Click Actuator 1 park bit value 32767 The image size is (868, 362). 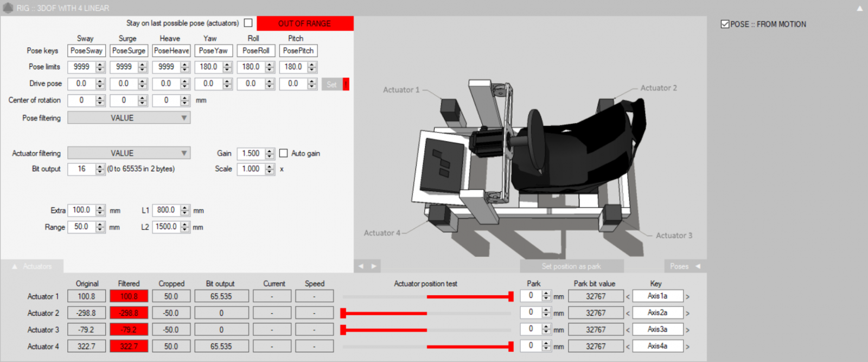click(596, 296)
